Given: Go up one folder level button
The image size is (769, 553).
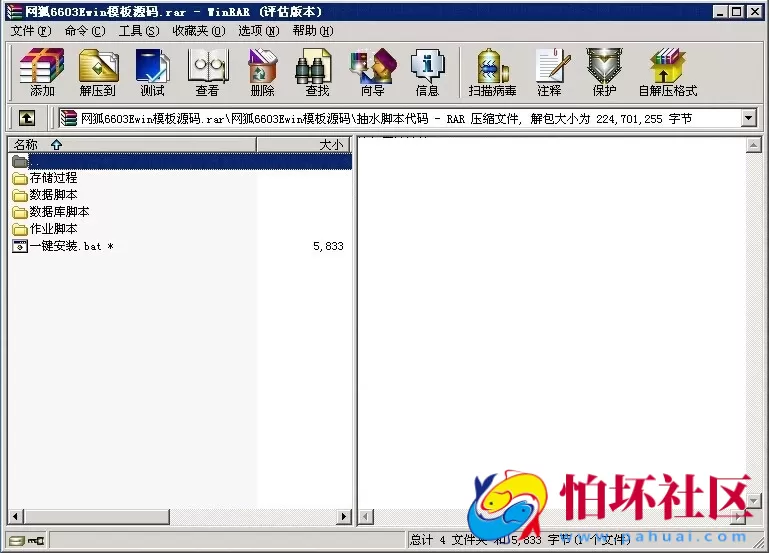Looking at the screenshot, I should pos(27,118).
